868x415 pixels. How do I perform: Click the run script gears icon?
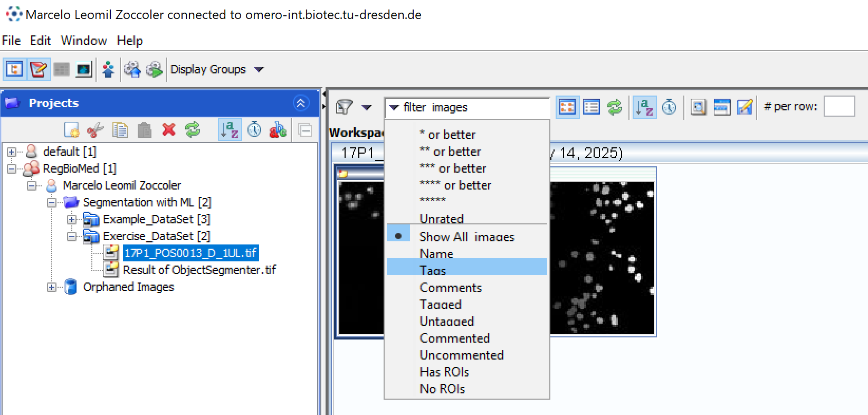coord(154,69)
